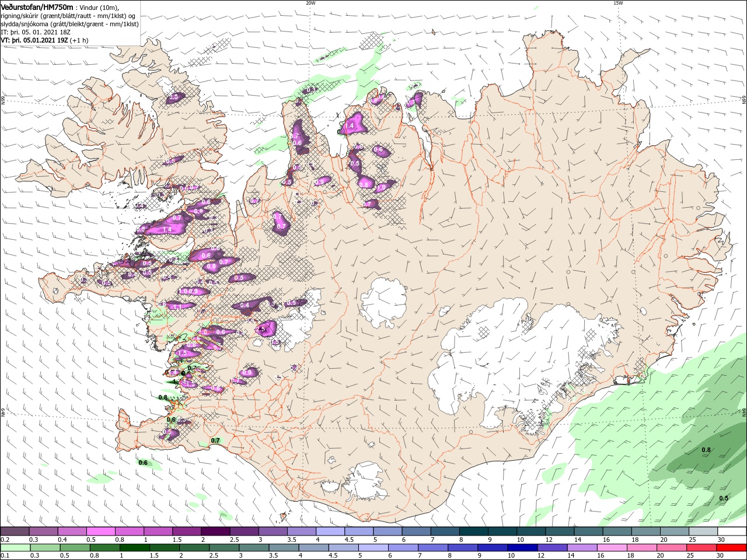This screenshot has height=560, width=747.
Task: Pick rain-scale swatch between 3.5 and 4
Action: (284, 548)
